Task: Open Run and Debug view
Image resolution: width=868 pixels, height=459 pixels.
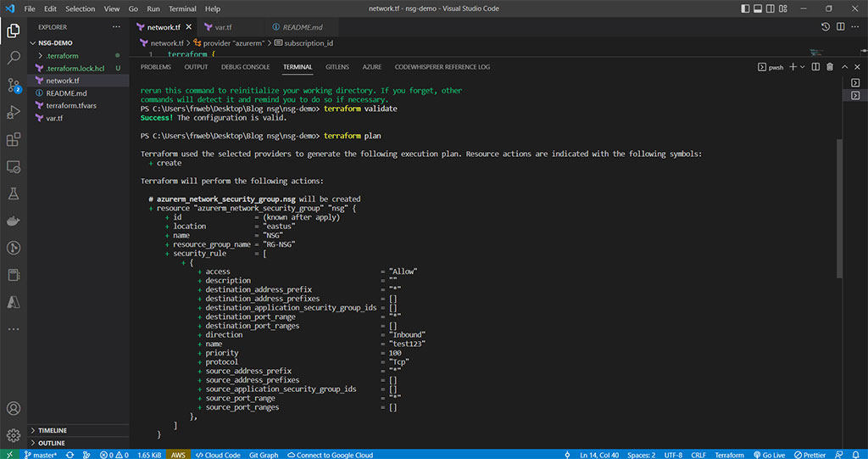Action: coord(14,112)
